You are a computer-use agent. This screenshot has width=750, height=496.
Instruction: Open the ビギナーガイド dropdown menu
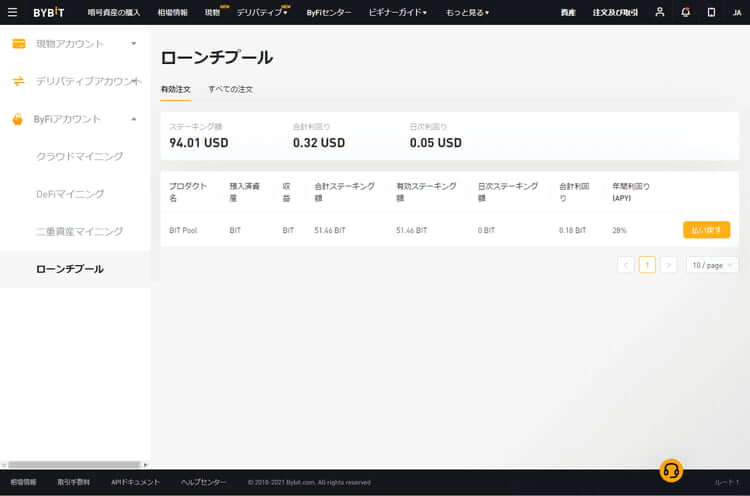397,12
